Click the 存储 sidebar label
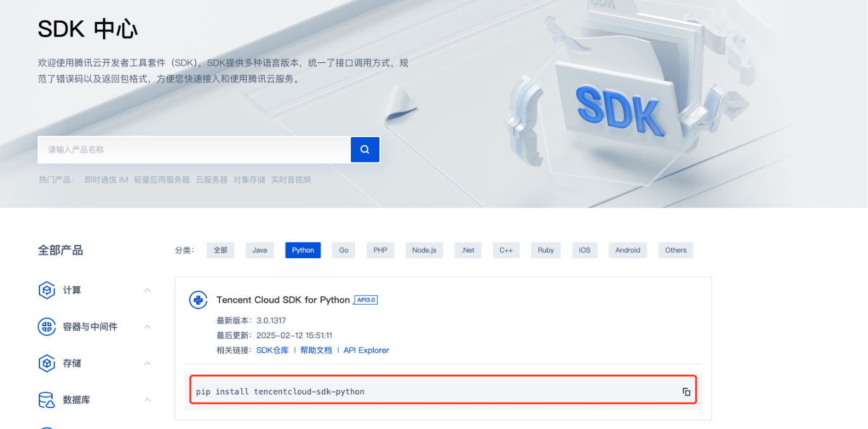This screenshot has height=429, width=868. pos(72,364)
